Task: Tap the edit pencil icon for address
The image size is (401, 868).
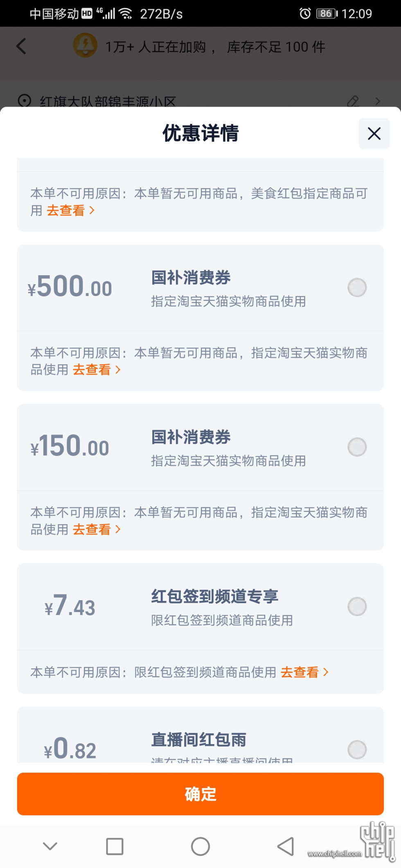Action: point(353,101)
